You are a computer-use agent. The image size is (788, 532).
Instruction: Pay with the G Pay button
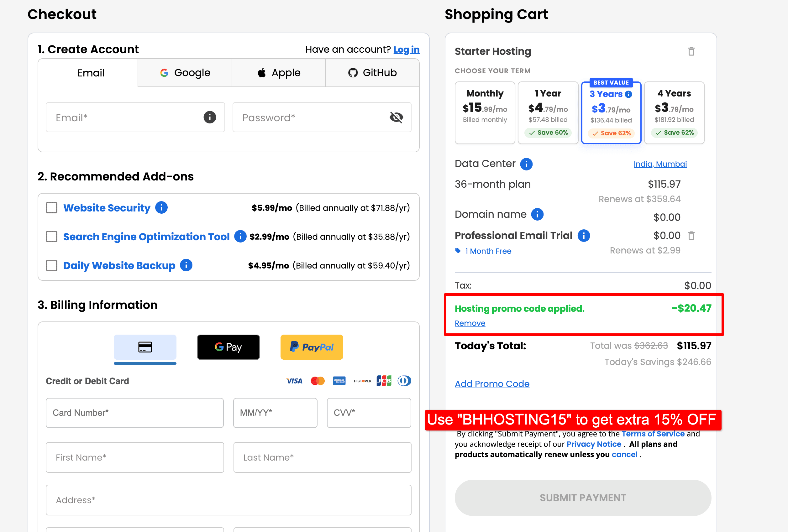(228, 347)
